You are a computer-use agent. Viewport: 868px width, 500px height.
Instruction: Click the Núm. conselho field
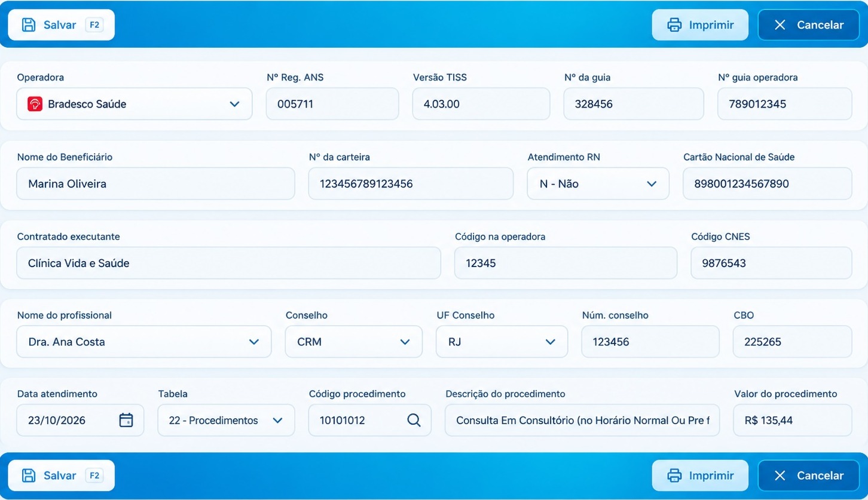click(650, 342)
